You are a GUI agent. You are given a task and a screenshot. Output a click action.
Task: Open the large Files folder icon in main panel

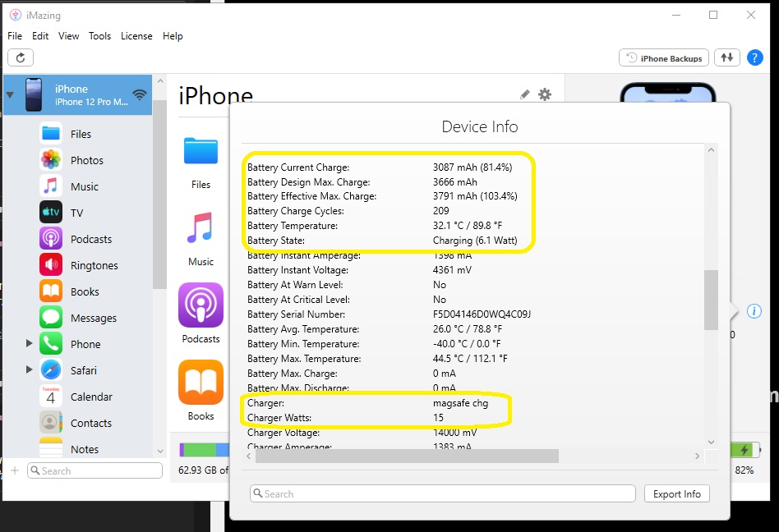point(201,151)
